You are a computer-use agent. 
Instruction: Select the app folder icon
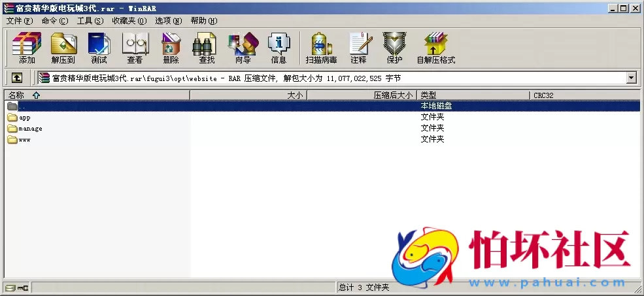(x=12, y=118)
